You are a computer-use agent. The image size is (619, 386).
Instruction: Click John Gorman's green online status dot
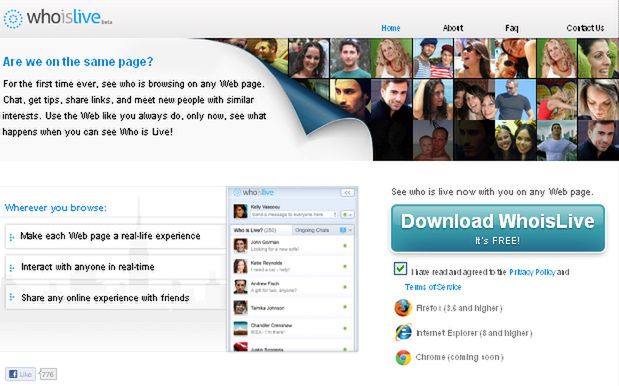345,246
